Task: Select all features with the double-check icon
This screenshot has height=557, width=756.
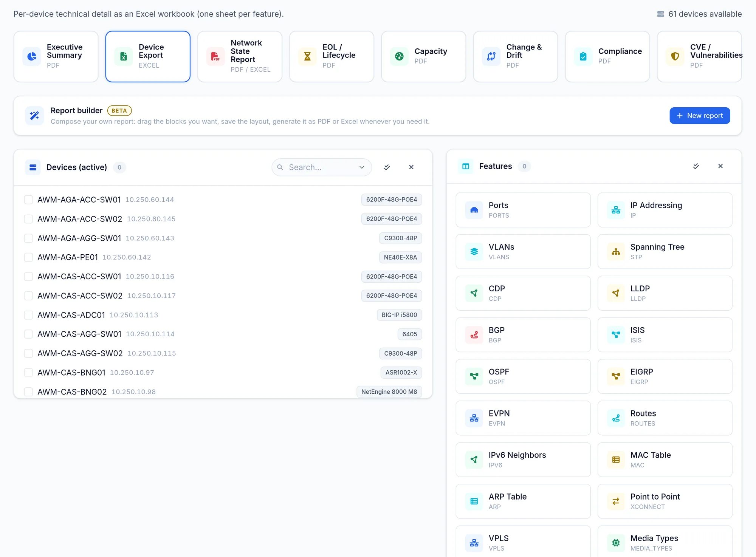Action: coord(696,166)
